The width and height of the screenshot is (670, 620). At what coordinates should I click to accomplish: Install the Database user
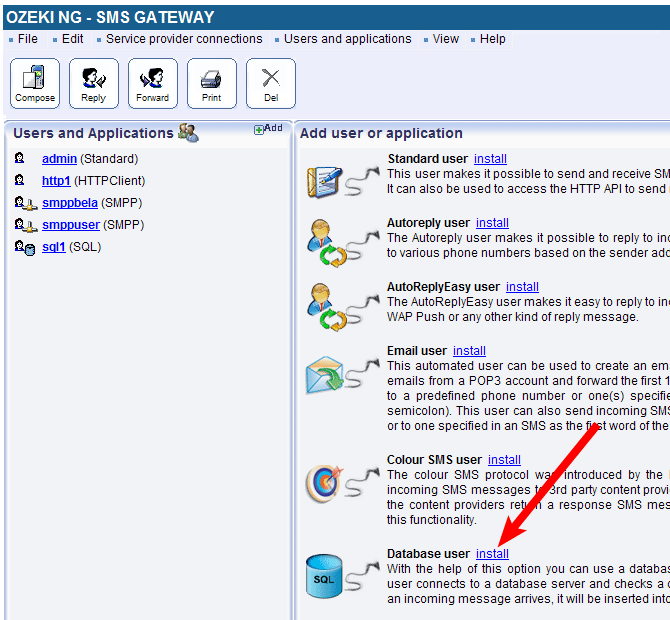[492, 554]
